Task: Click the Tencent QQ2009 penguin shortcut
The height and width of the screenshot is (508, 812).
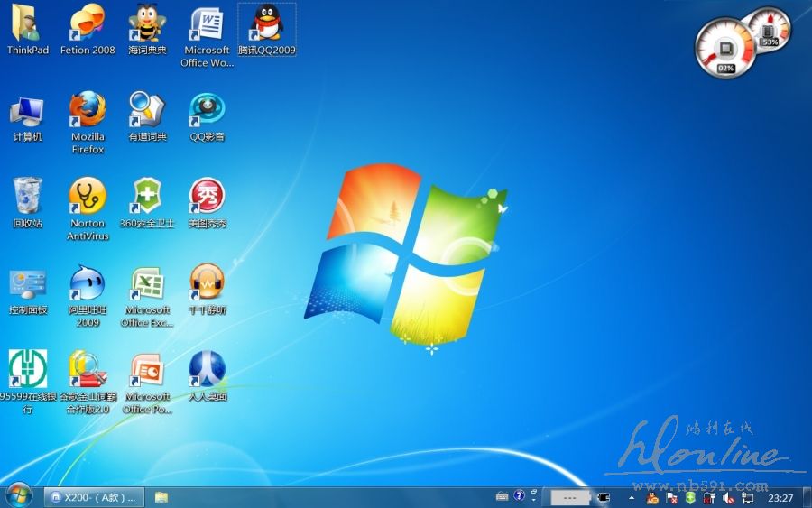Action: pyautogui.click(x=266, y=23)
